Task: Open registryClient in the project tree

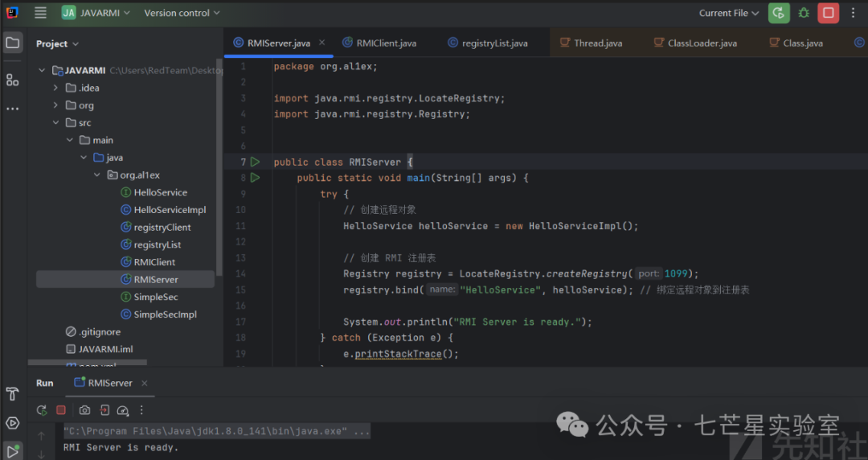Action: (155, 228)
